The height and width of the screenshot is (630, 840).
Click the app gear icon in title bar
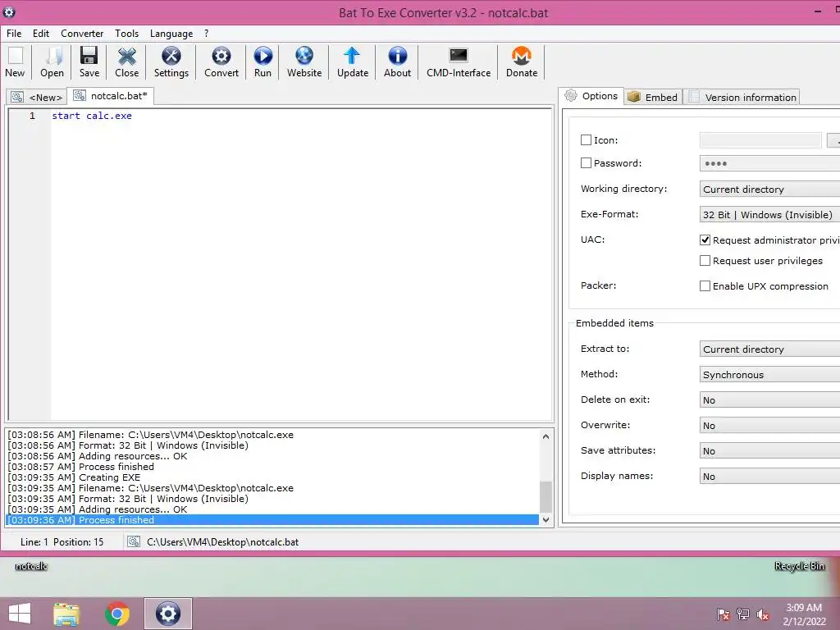click(x=9, y=11)
